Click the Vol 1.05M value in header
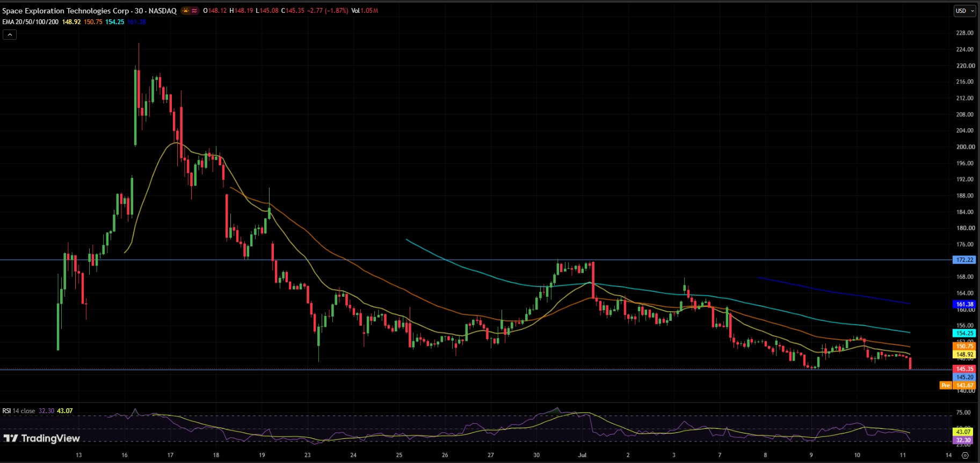 [x=365, y=11]
